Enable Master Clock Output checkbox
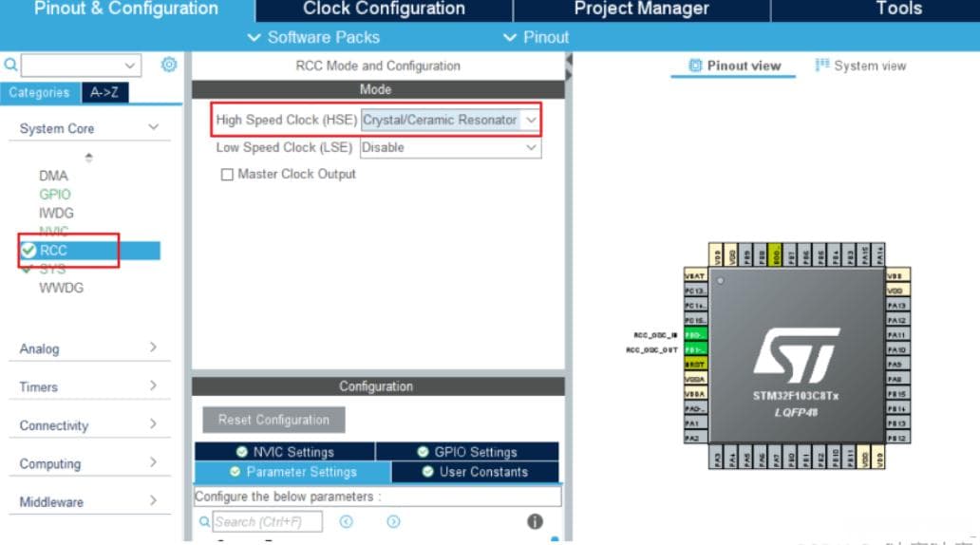The width and height of the screenshot is (980, 545). tap(227, 175)
